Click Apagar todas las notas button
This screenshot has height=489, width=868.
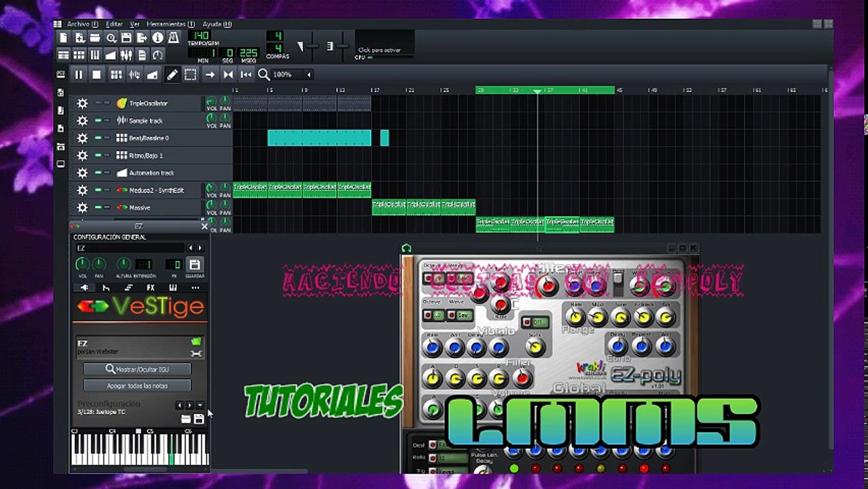pyautogui.click(x=137, y=385)
